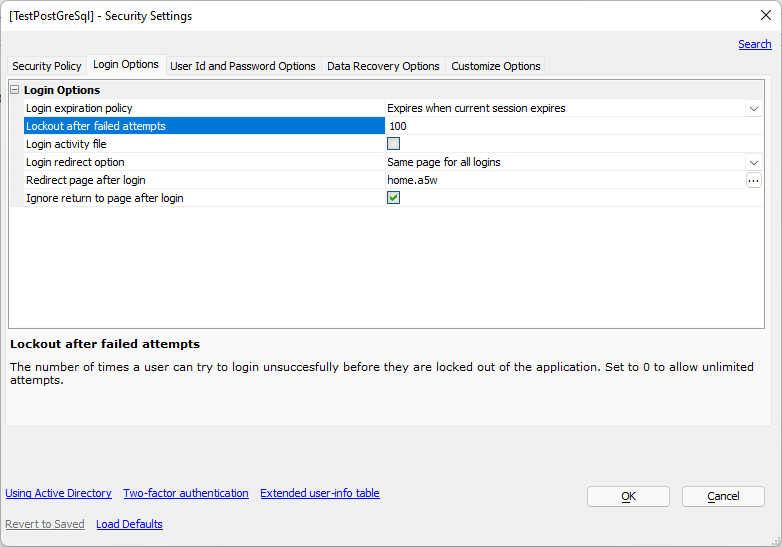
Task: Close the Security Settings window
Action: click(766, 15)
